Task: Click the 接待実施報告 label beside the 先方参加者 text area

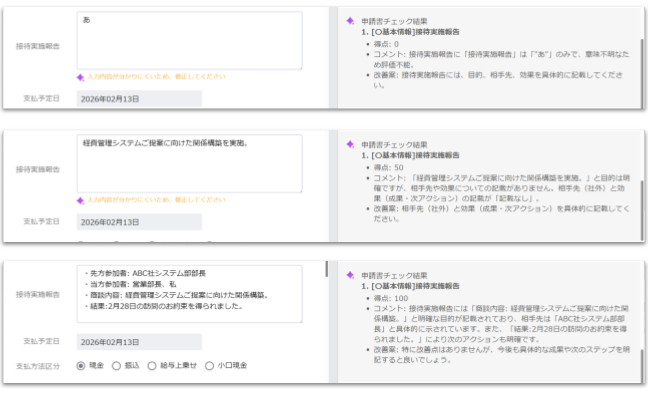Action: click(38, 294)
